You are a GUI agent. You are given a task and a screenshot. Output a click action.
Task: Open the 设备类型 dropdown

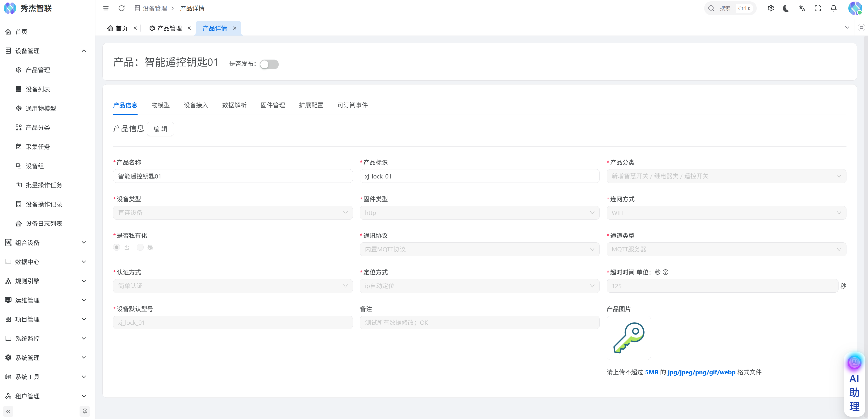tap(233, 213)
